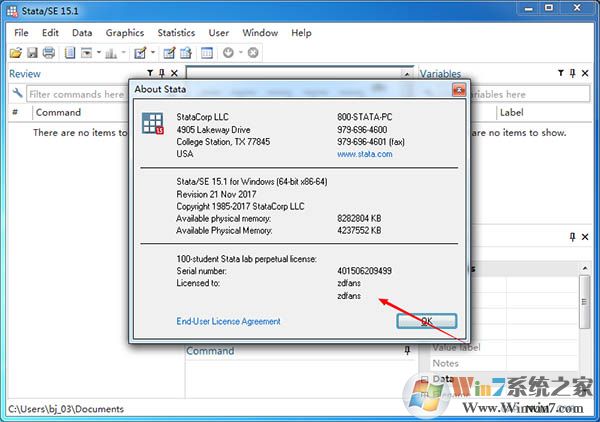Click the wrench icon in Review panel

[17, 93]
